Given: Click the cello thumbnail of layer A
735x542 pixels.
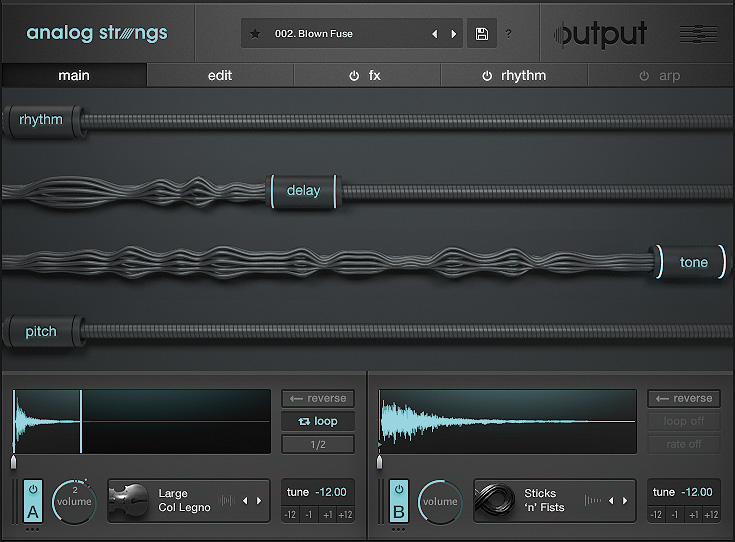Looking at the screenshot, I should coord(128,501).
